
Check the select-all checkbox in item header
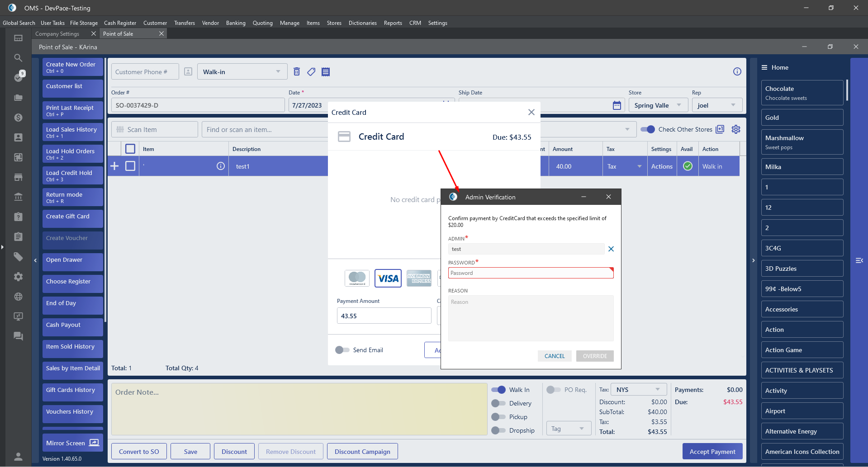(130, 149)
